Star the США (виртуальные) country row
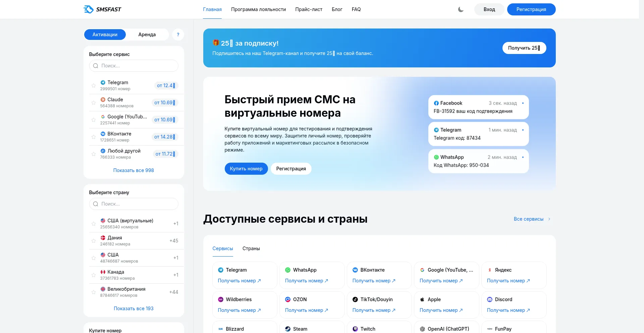Screen dimensions: 644x333 click(x=94, y=224)
